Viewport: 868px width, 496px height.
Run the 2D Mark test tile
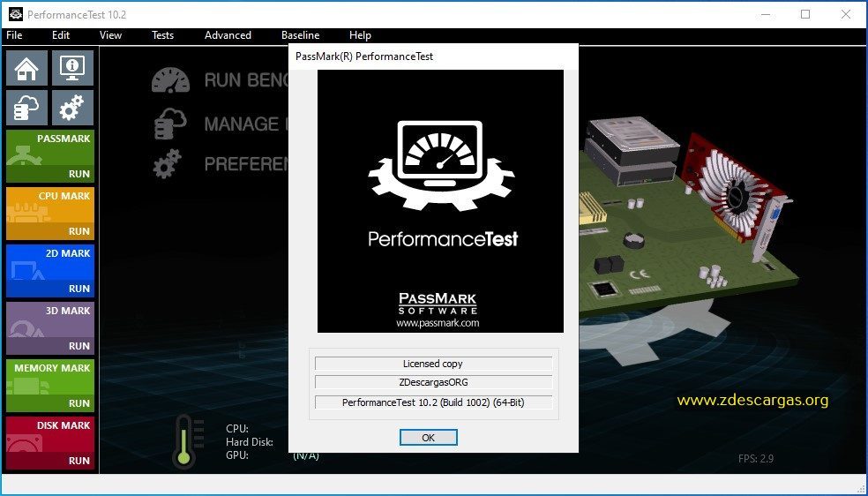[x=49, y=271]
